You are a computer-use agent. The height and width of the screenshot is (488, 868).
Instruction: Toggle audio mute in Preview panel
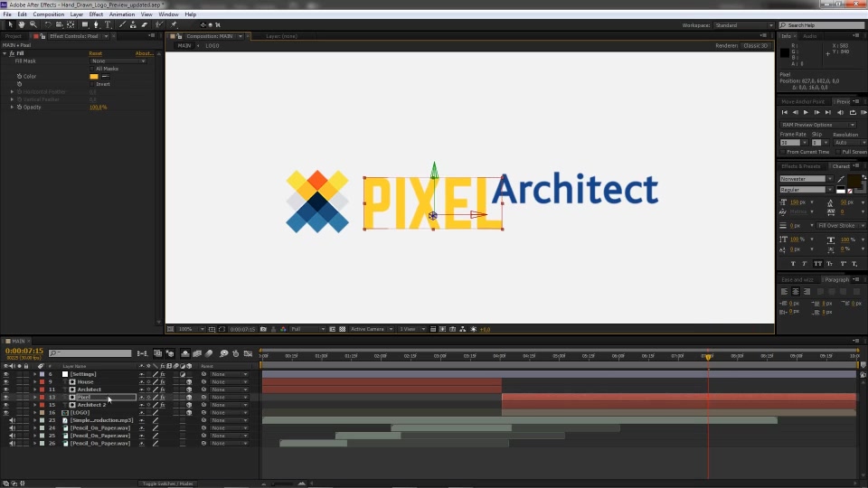pos(840,112)
